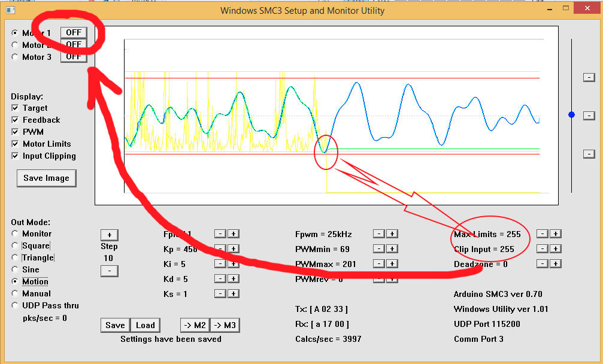Maximize the SMC3 utility window
The image size is (603, 364).
coord(566,8)
